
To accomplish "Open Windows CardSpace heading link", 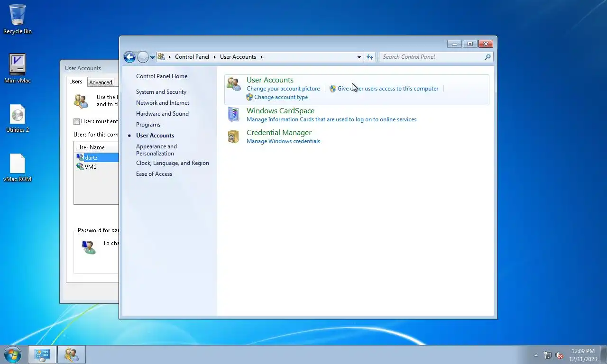I will (280, 111).
